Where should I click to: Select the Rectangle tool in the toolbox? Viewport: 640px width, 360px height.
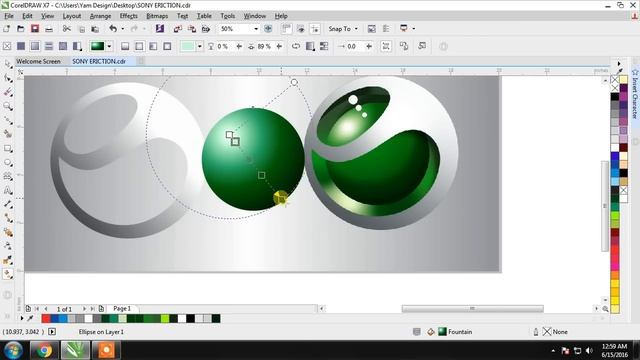(x=8, y=148)
